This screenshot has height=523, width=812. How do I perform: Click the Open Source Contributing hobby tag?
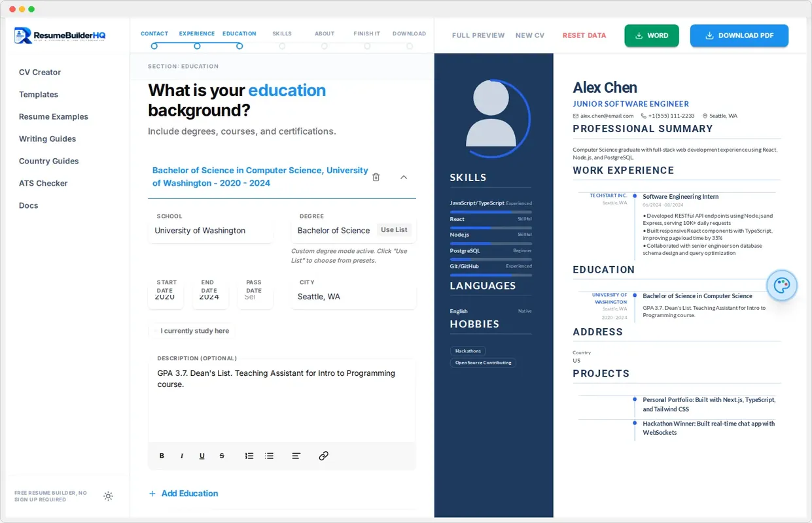pos(484,363)
